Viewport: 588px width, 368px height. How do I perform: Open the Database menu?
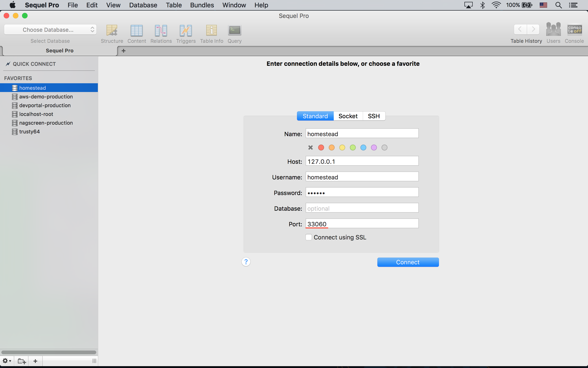(x=143, y=5)
